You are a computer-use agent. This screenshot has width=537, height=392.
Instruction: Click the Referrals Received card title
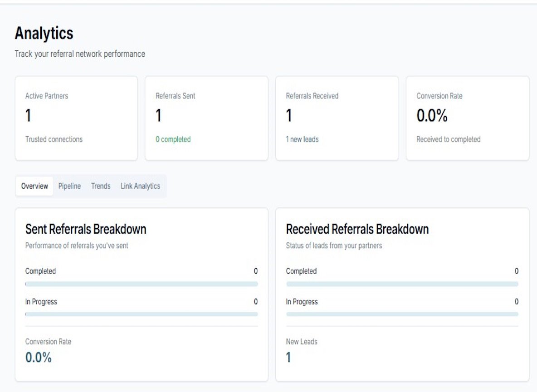312,96
